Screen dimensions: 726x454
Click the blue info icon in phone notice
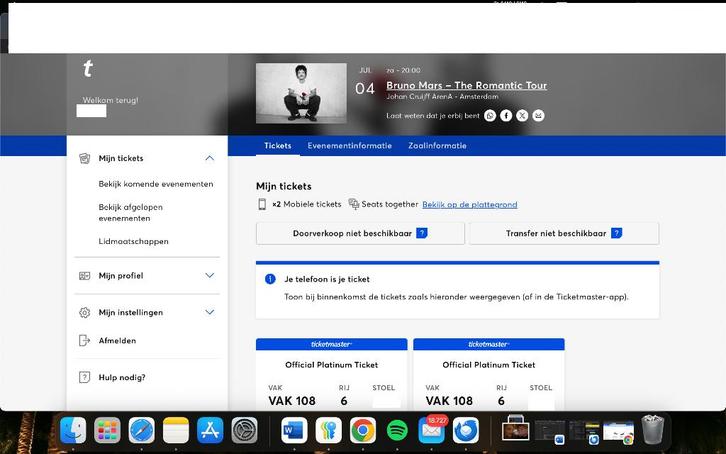pos(270,279)
